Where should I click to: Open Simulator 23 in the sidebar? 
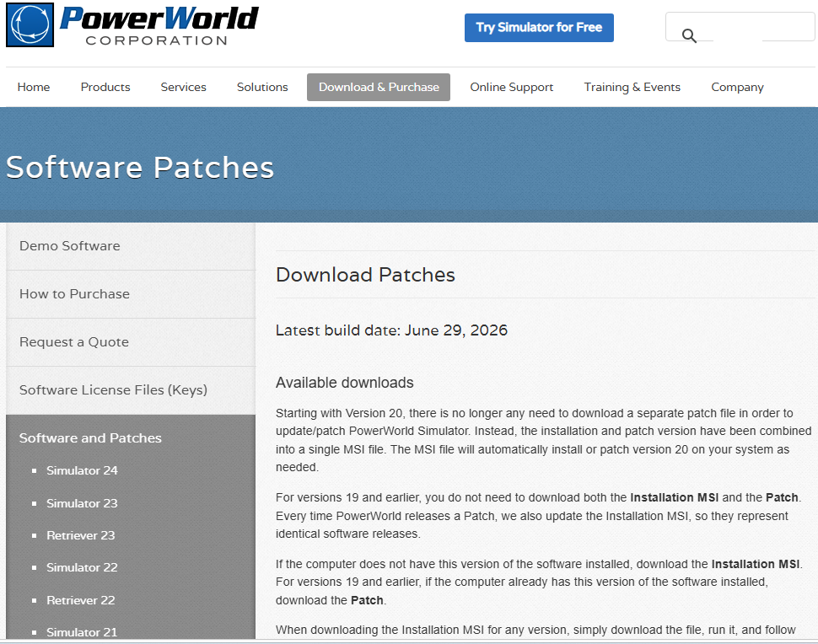(x=82, y=503)
